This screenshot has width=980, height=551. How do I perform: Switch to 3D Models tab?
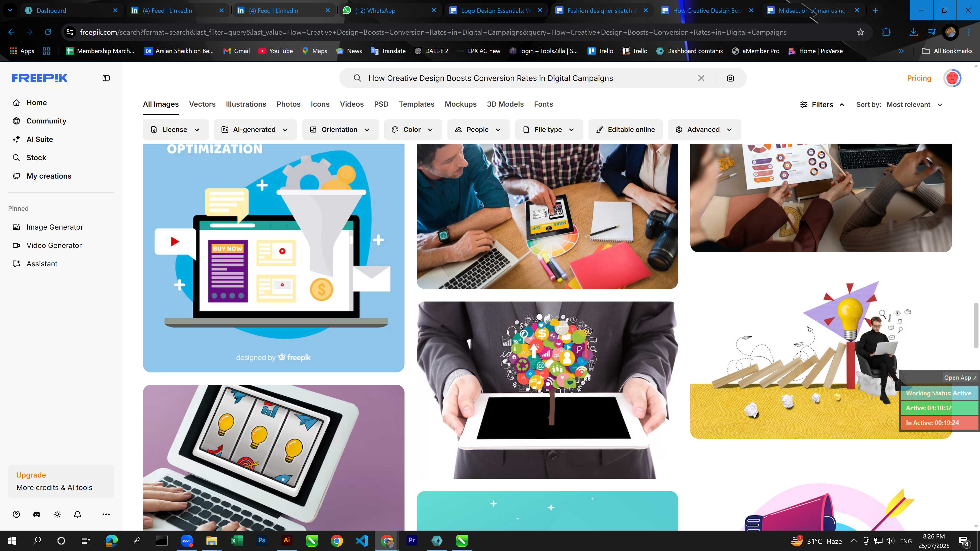click(x=505, y=104)
